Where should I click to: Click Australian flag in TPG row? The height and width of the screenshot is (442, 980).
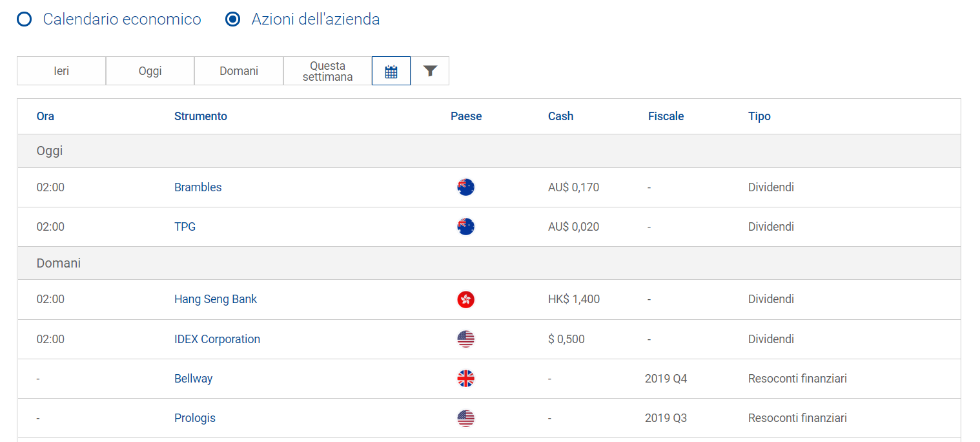pyautogui.click(x=465, y=227)
